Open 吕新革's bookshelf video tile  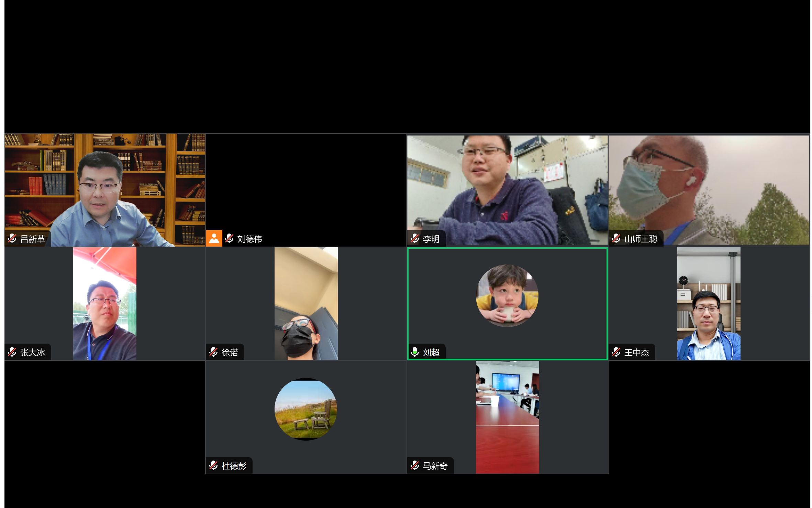click(105, 190)
